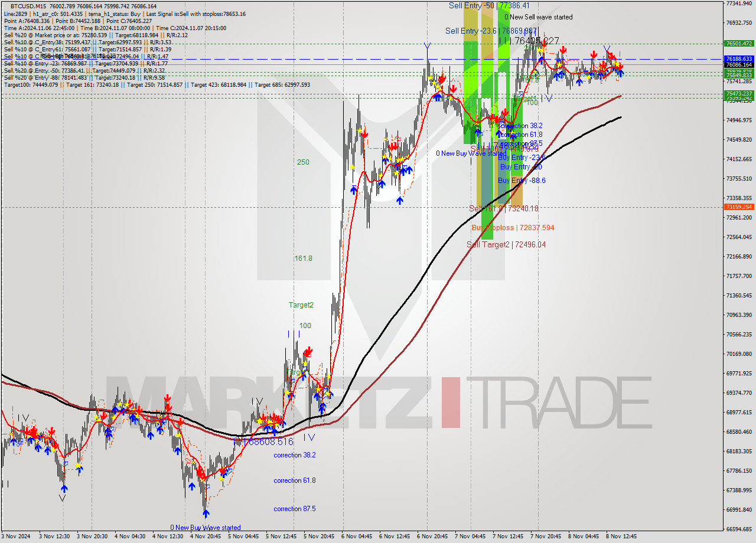Click the black 76086.164 current price tag

pos(738,64)
